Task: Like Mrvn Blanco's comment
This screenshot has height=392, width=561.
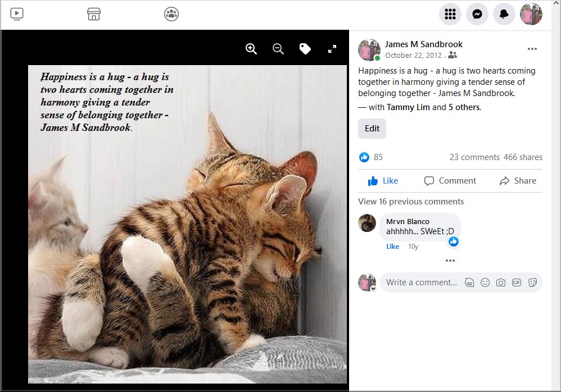Action: (392, 247)
